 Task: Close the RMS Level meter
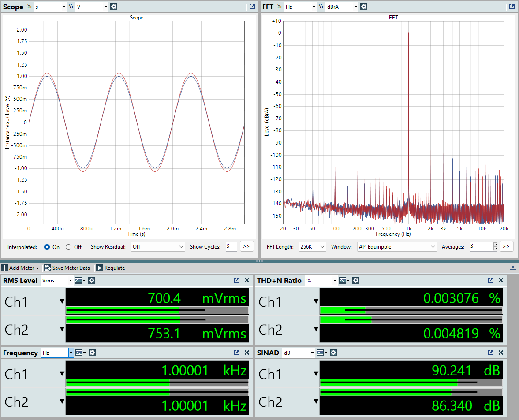pos(247,280)
